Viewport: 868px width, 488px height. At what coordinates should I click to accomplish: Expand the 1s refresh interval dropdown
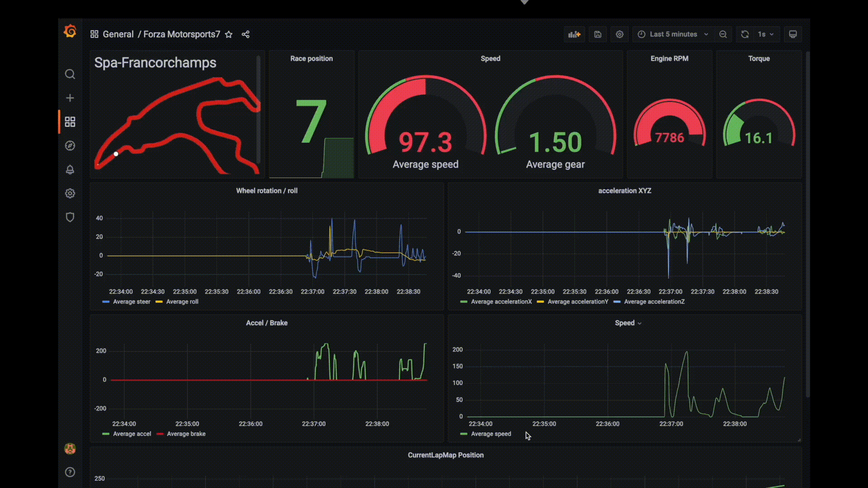[x=766, y=34]
